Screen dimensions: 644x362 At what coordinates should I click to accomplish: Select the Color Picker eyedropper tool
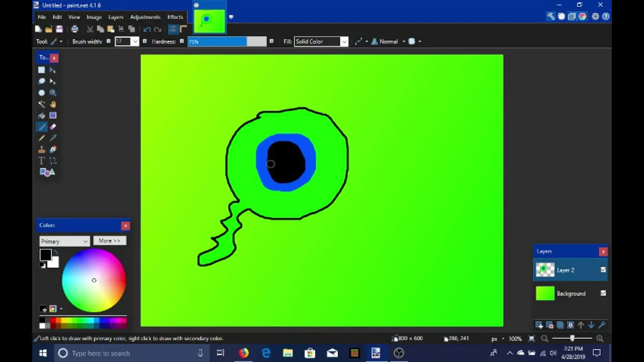coord(53,138)
